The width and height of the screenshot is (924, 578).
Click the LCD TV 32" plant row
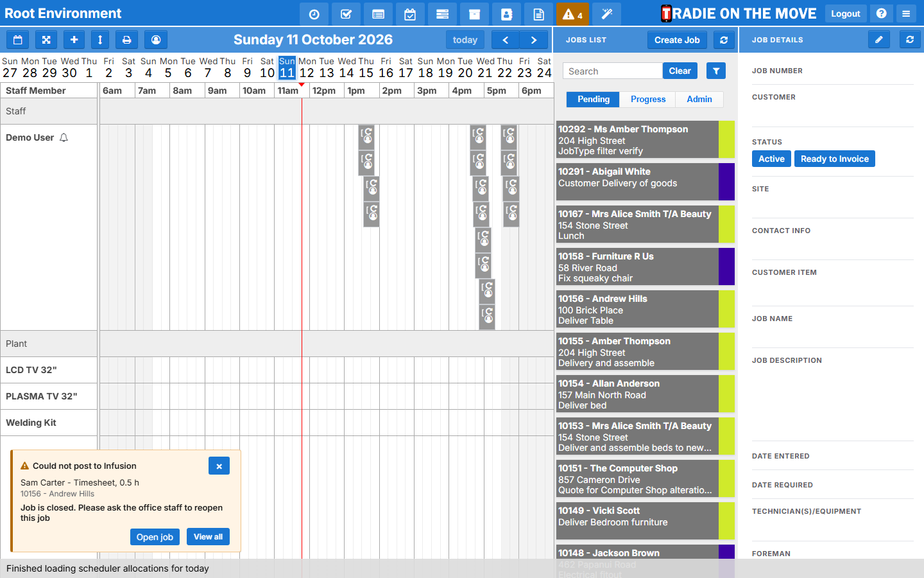(49, 370)
